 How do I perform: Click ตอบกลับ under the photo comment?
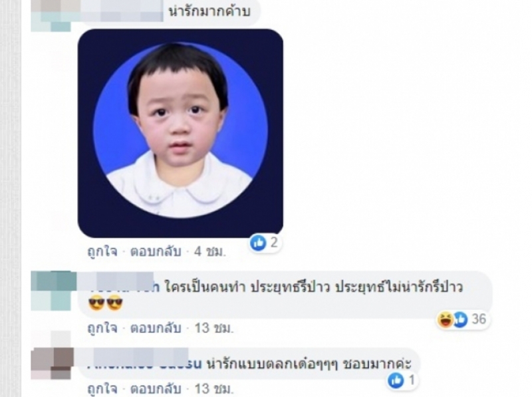point(156,252)
